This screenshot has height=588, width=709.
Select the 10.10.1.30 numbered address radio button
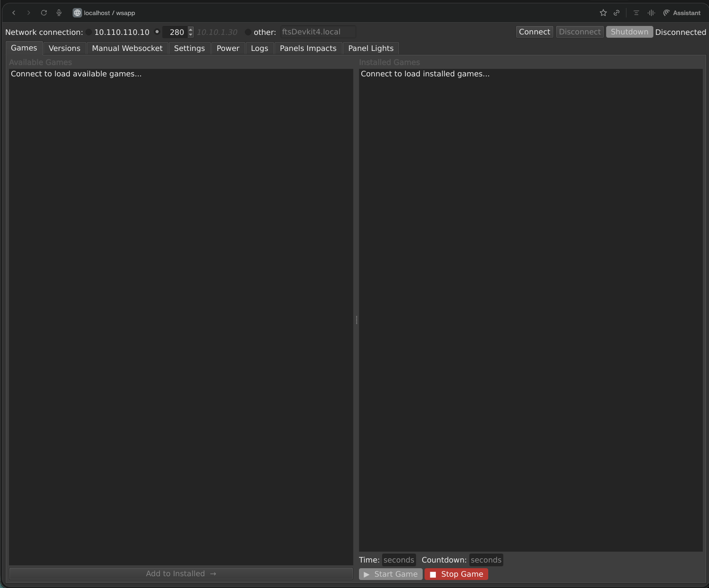157,32
